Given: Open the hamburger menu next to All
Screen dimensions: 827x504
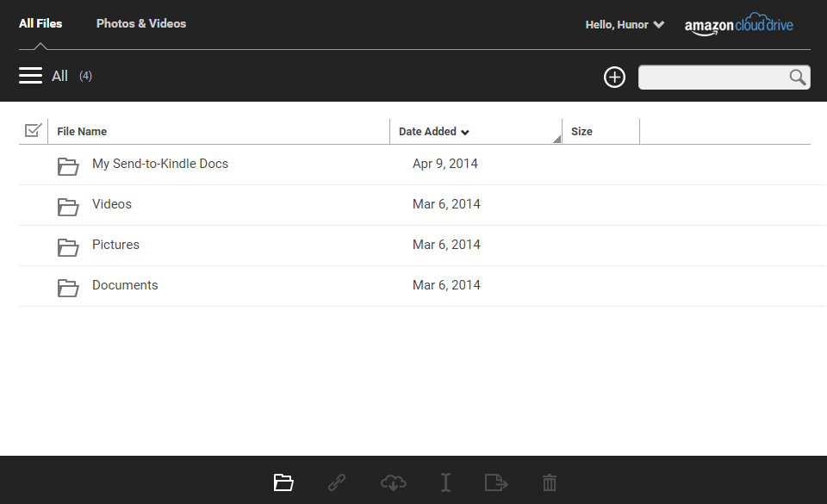Looking at the screenshot, I should coord(30,76).
